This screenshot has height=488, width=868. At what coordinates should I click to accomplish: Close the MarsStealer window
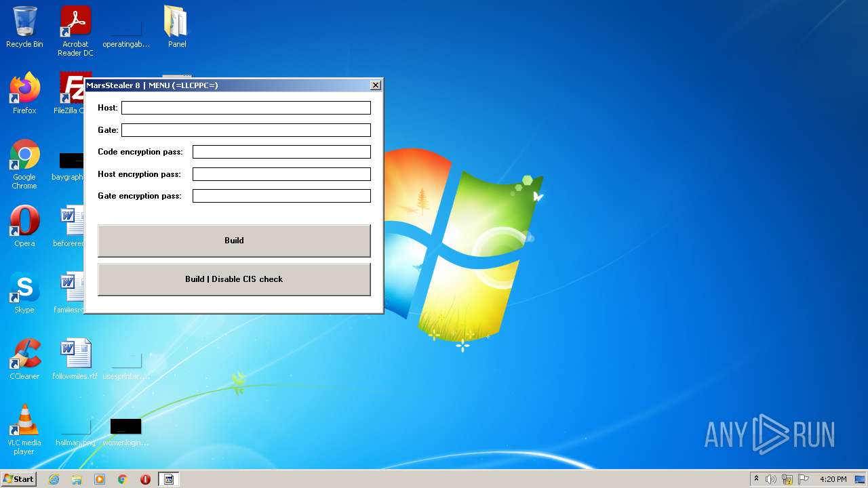[376, 85]
